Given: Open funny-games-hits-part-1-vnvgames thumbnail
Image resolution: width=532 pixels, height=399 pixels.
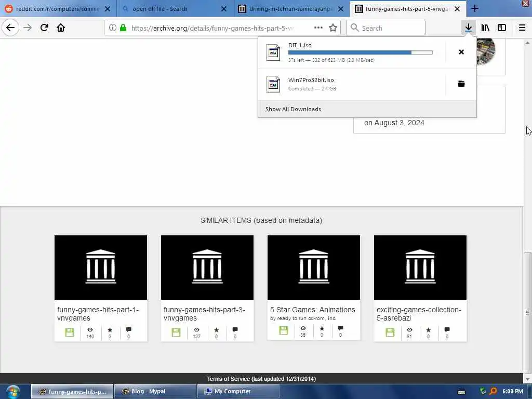Looking at the screenshot, I should [101, 268].
